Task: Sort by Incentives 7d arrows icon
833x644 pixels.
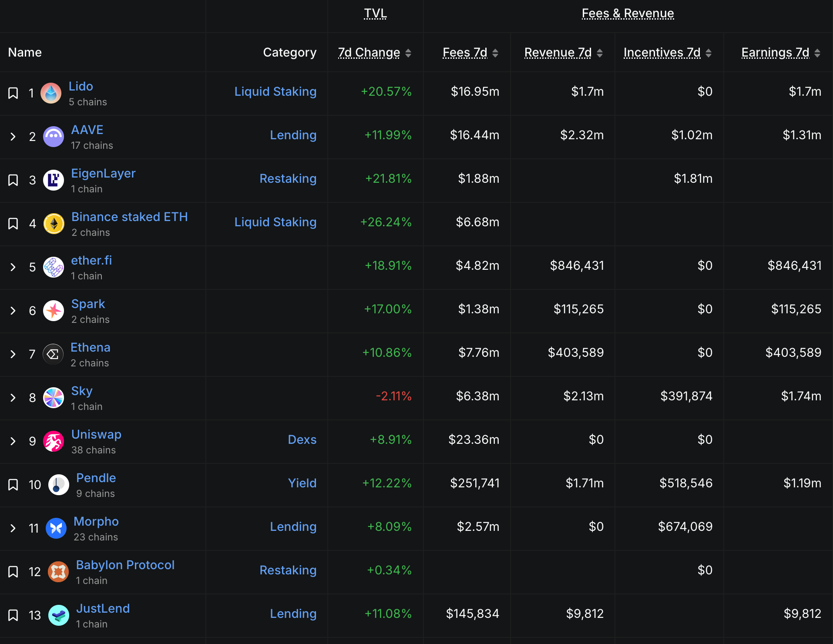Action: point(709,53)
